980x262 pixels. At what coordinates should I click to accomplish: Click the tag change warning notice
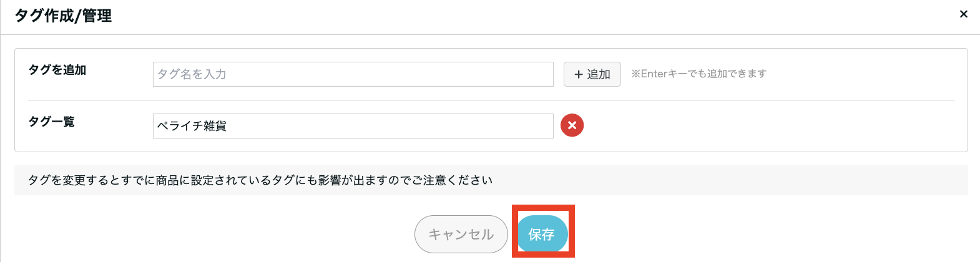tap(260, 180)
